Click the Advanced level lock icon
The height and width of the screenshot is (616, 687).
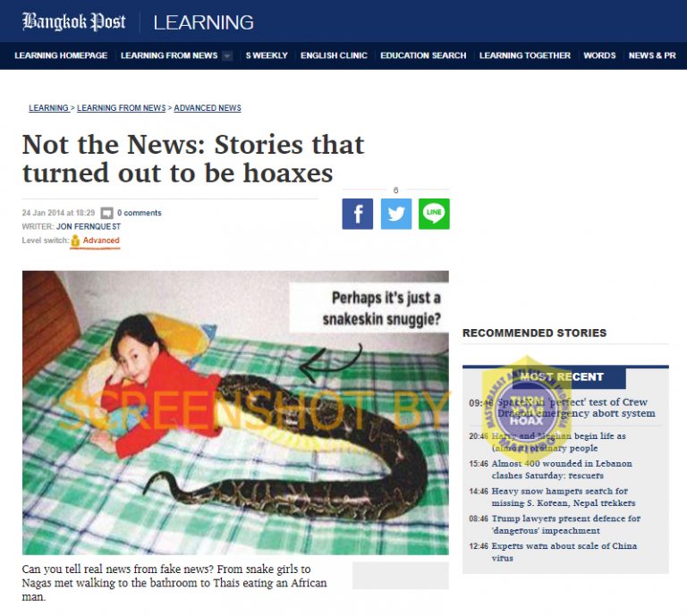click(75, 240)
